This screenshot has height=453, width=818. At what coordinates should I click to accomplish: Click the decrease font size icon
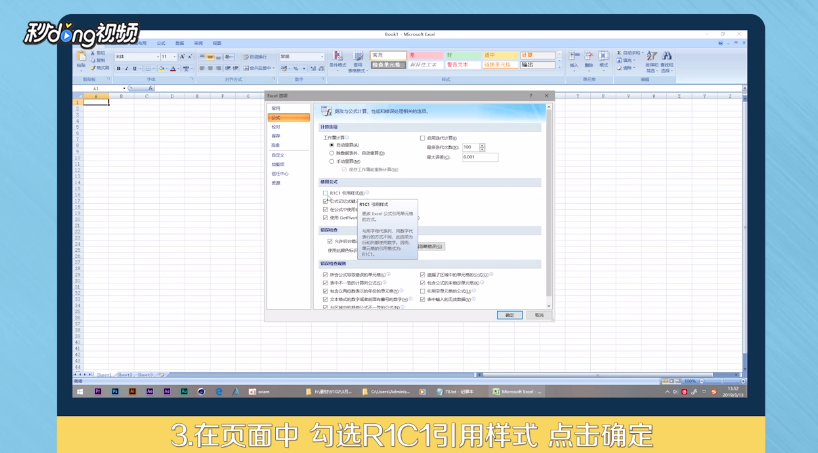[x=189, y=56]
